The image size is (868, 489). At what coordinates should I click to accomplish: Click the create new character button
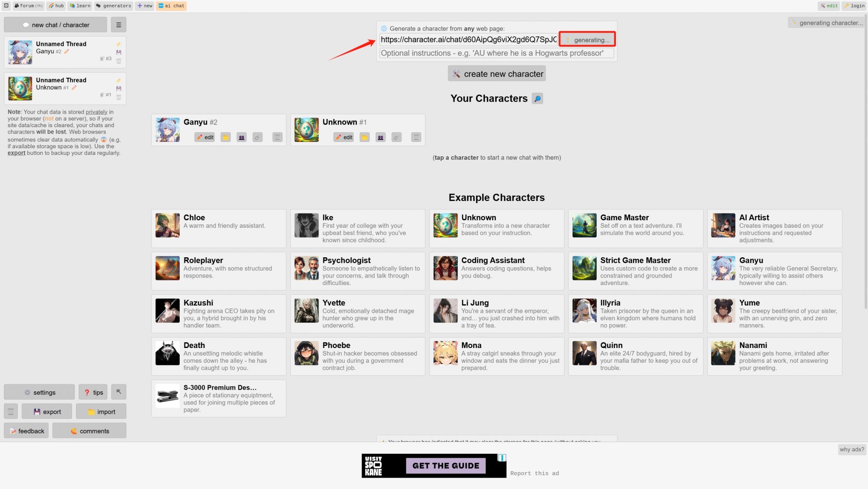pyautogui.click(x=497, y=74)
